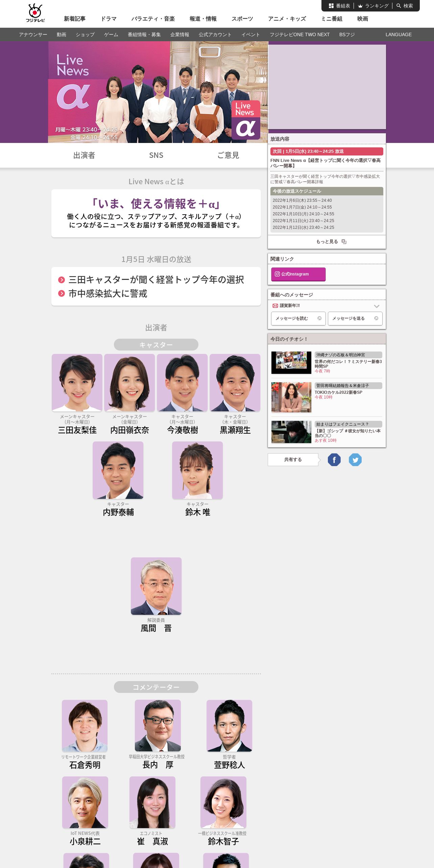Click schedule entry 2022年1月12日(水) 23:40～24:25
Screen dimensions: 434x868
tap(303, 227)
